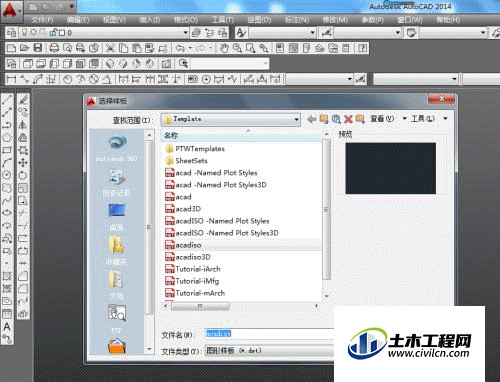Expand the file type 图形样板 (*.dwt) dropdown

[x=270, y=351]
